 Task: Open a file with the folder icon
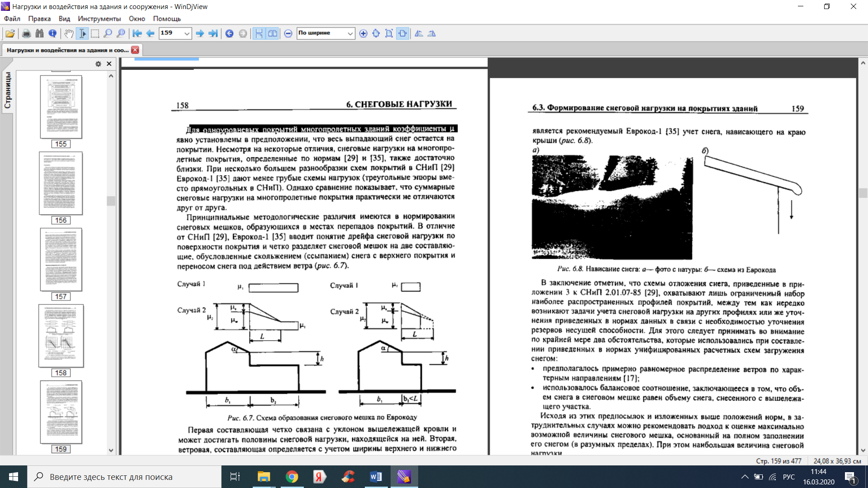tap(10, 33)
